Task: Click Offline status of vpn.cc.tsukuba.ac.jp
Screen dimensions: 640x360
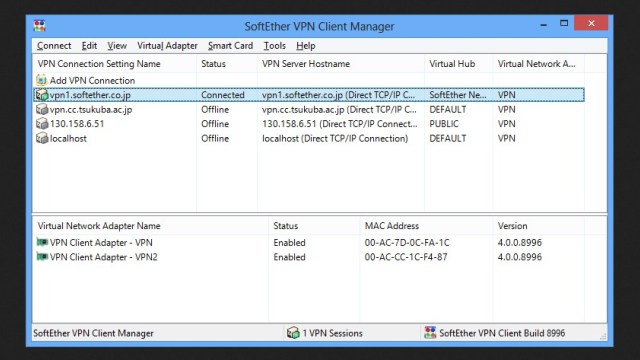Action: [x=215, y=109]
